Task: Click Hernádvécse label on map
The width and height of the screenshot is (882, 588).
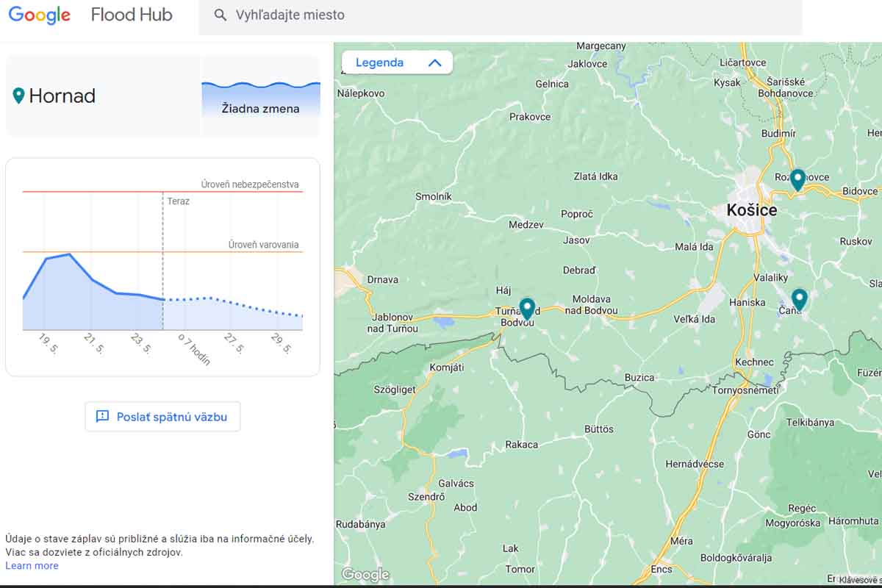Action: 695,464
